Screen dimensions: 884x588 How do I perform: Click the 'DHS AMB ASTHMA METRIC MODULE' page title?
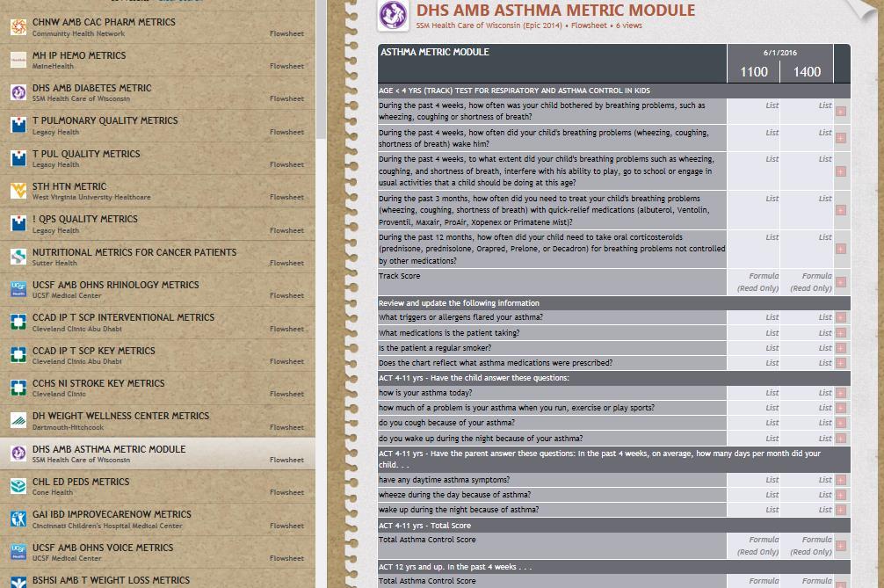pyautogui.click(x=555, y=11)
